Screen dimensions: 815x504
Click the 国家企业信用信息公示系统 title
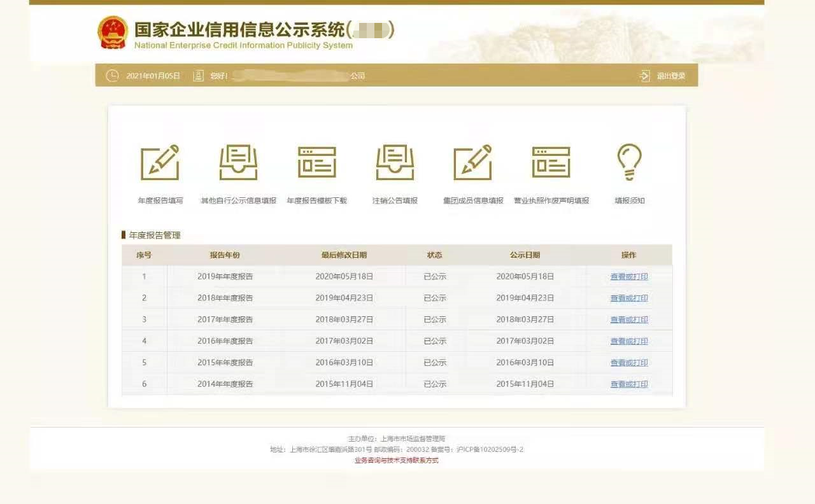[x=264, y=29]
